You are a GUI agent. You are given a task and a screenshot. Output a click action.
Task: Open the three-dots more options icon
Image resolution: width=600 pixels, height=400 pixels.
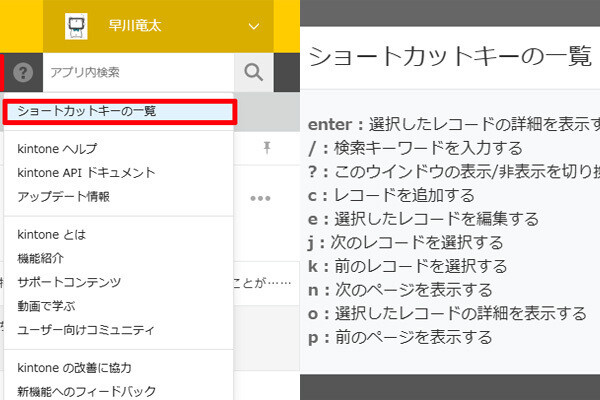[260, 198]
